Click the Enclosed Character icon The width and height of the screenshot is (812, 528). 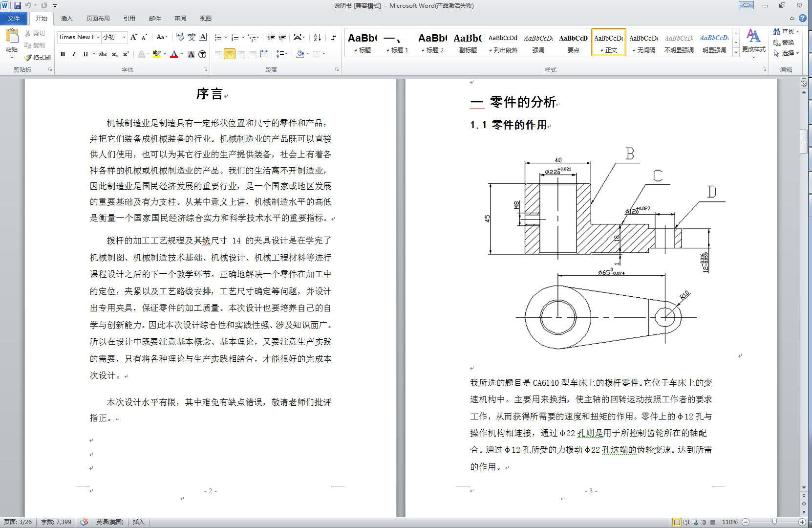point(202,54)
